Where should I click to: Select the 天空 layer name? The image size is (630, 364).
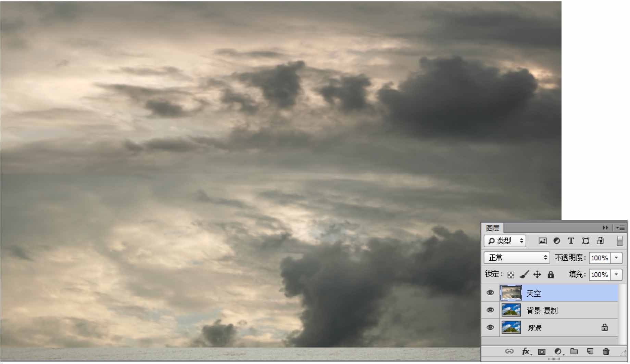pos(533,294)
